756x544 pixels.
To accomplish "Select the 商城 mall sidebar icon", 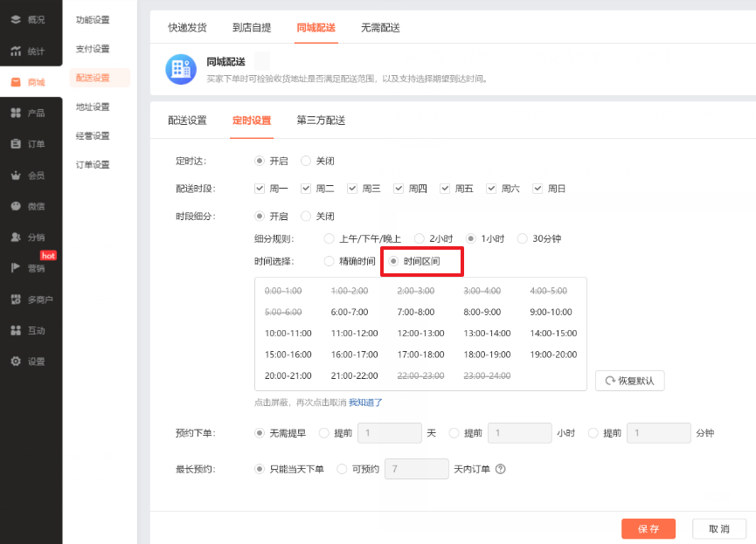I will (x=16, y=82).
